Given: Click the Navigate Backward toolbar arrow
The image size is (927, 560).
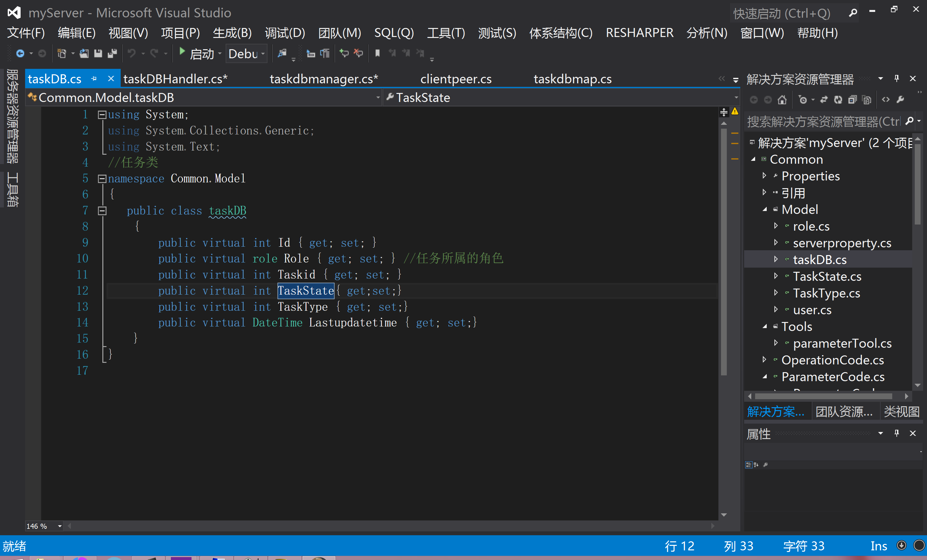Looking at the screenshot, I should click(x=20, y=54).
